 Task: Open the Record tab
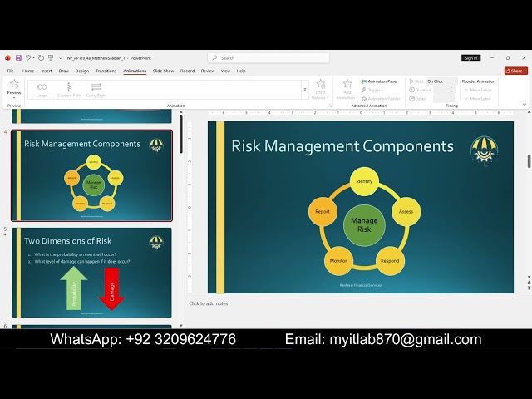187,71
